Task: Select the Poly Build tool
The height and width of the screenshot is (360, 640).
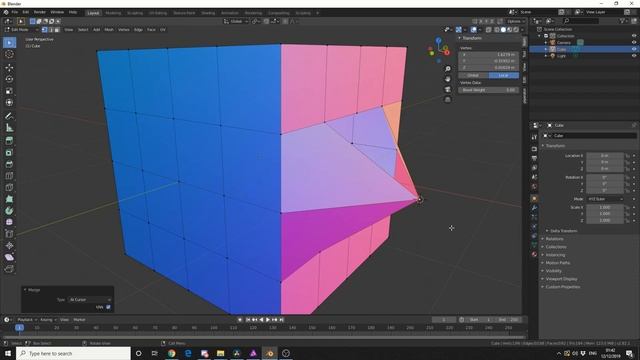Action: pyautogui.click(x=9, y=199)
